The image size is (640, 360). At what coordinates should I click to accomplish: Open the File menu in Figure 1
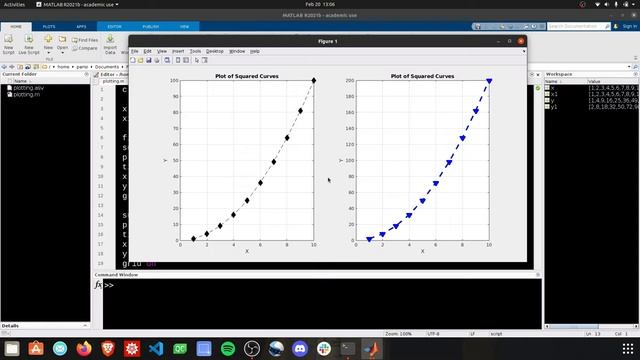[134, 51]
